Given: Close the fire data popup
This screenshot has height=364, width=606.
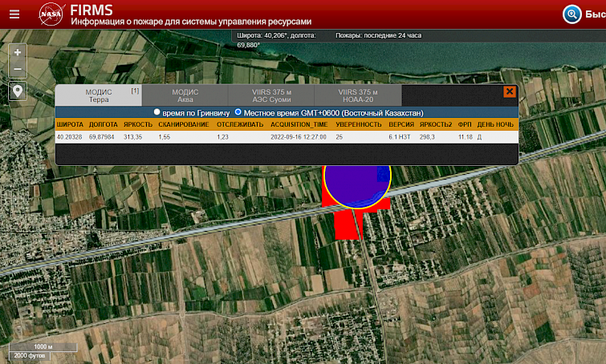Looking at the screenshot, I should click(510, 91).
